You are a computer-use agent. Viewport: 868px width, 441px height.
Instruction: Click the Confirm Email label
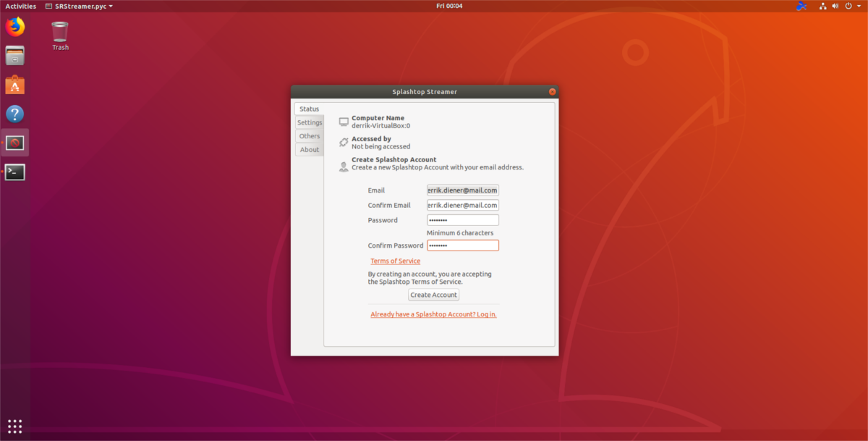click(x=389, y=206)
